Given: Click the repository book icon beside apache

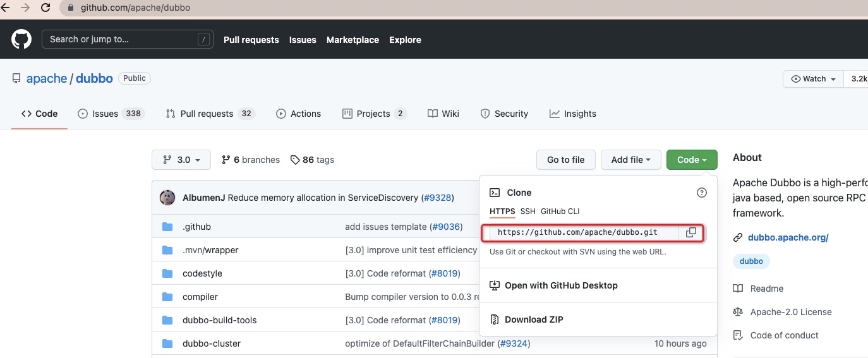Looking at the screenshot, I should 16,79.
